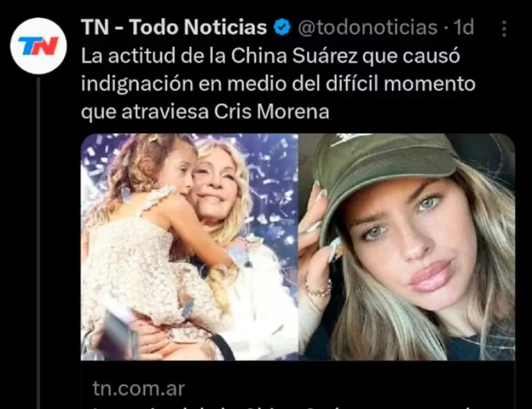Click the line ending with Cris Morena

coord(205,112)
